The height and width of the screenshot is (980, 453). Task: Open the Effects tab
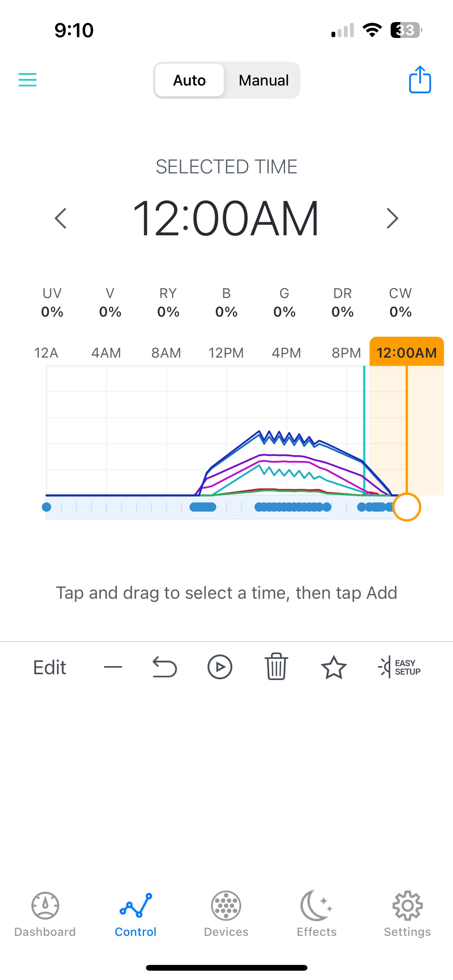click(317, 913)
